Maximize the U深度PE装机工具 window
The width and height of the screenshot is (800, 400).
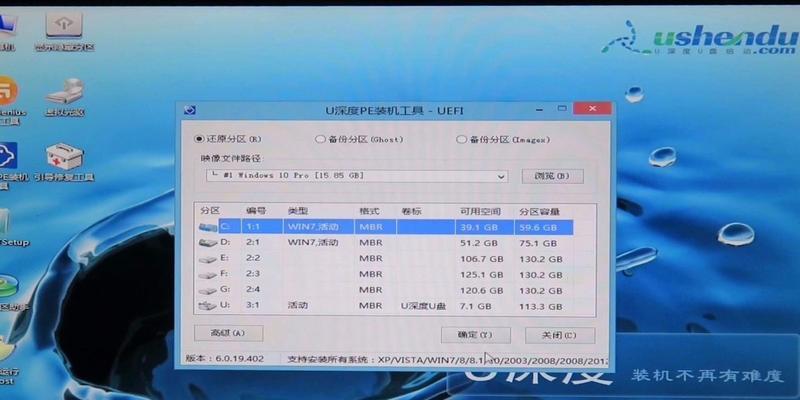[562, 109]
